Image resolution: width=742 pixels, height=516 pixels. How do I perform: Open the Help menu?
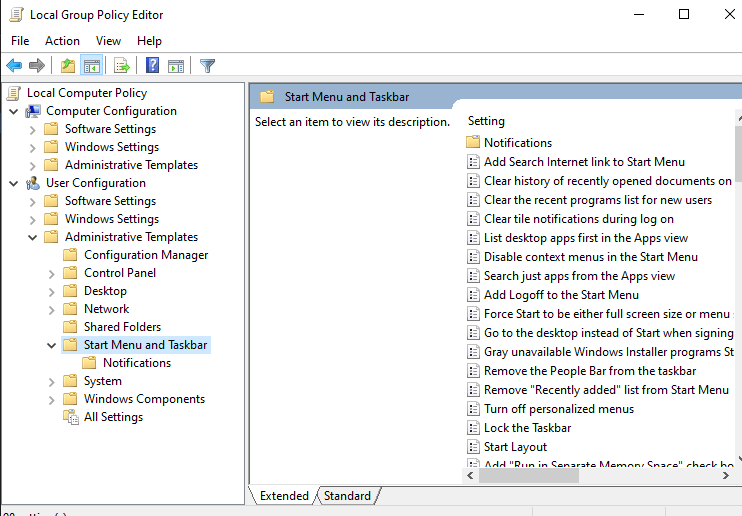pyautogui.click(x=149, y=41)
